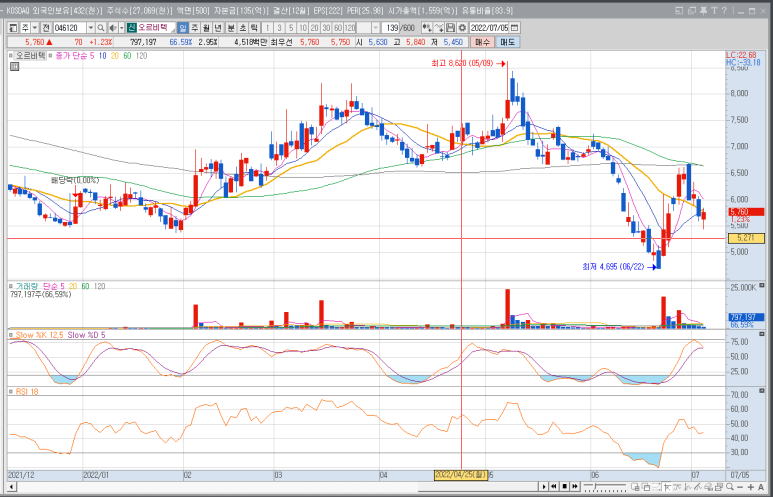
Task: Click the leftmost toolbar layout icon
Action: 13,28
